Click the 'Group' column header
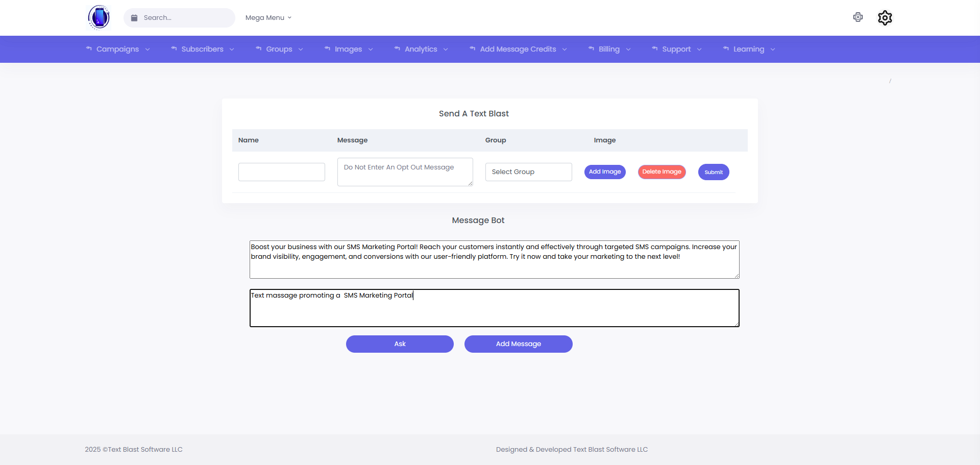Image resolution: width=980 pixels, height=465 pixels. [496, 140]
